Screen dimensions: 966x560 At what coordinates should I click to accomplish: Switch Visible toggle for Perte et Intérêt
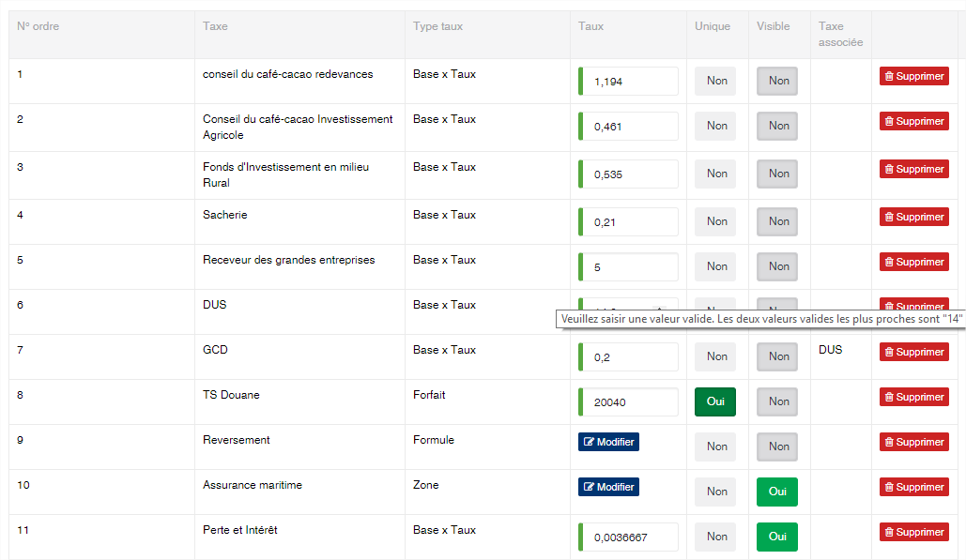click(x=777, y=537)
